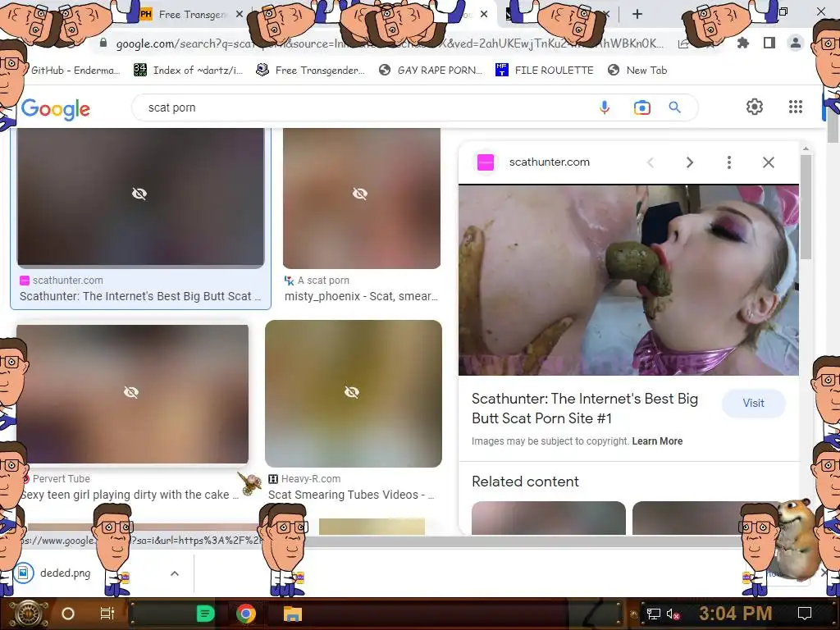Close the image preview panel

[768, 162]
